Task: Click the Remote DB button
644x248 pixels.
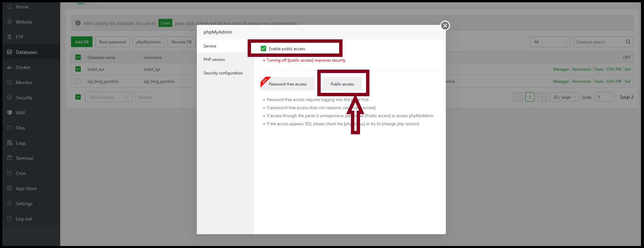Action: tap(182, 42)
